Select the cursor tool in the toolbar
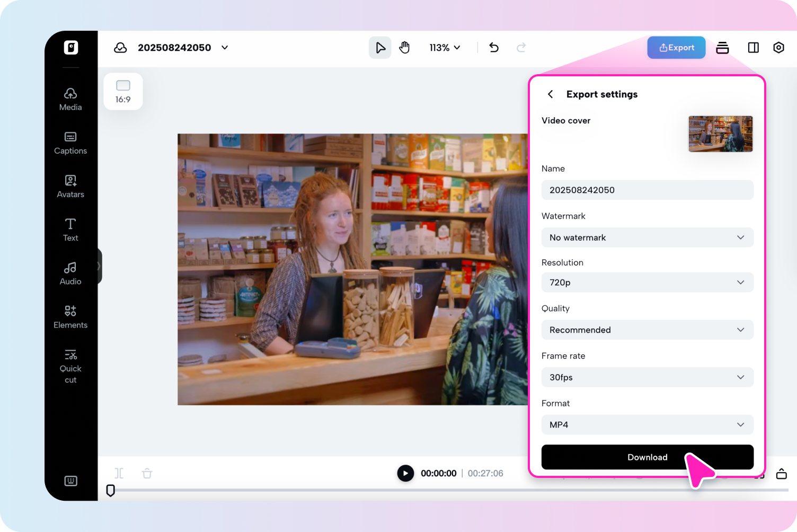Viewport: 797px width, 532px height. (379, 47)
